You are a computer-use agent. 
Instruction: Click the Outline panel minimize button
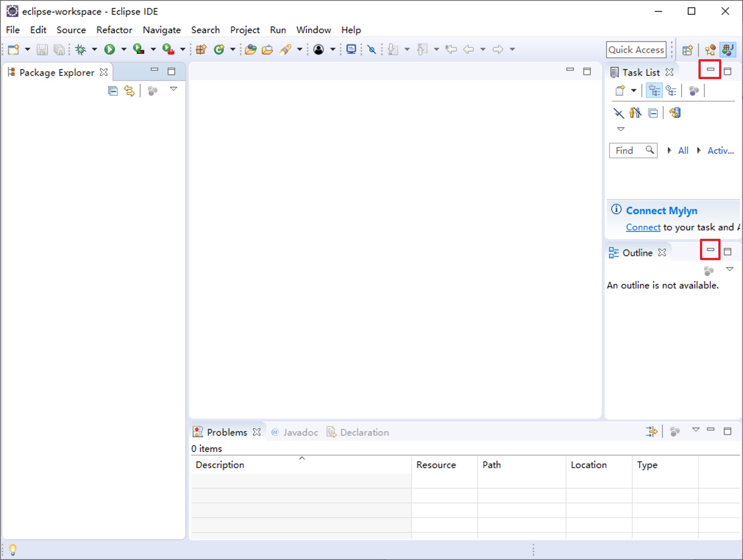(x=711, y=251)
